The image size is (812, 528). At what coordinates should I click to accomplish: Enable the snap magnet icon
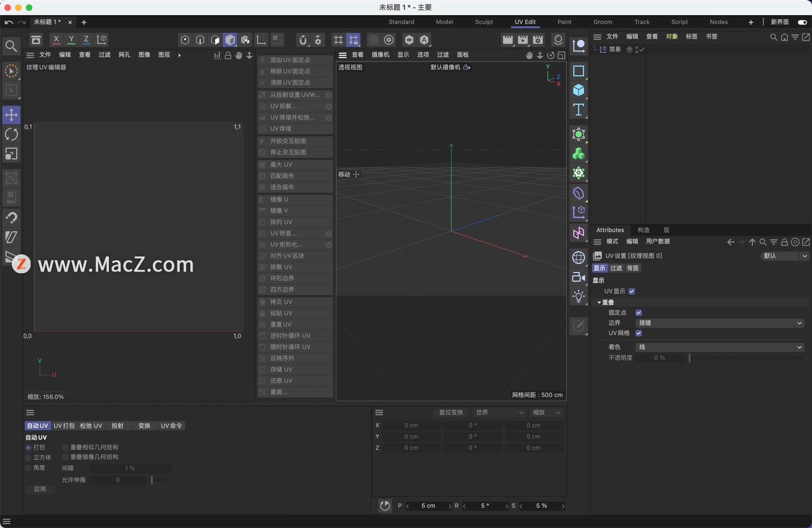coord(303,40)
